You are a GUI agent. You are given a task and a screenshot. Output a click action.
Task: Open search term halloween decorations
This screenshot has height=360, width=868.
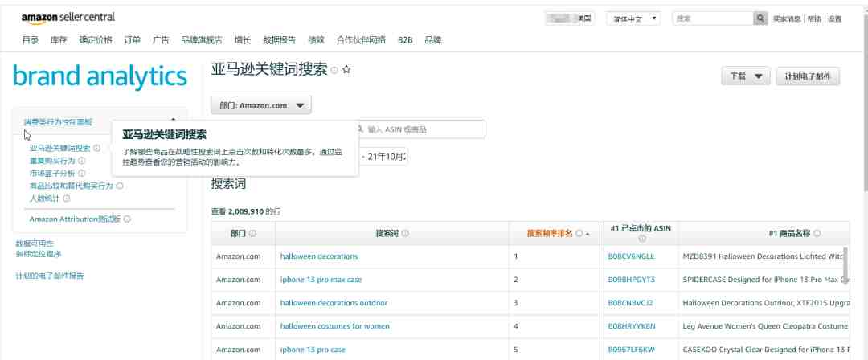(319, 256)
